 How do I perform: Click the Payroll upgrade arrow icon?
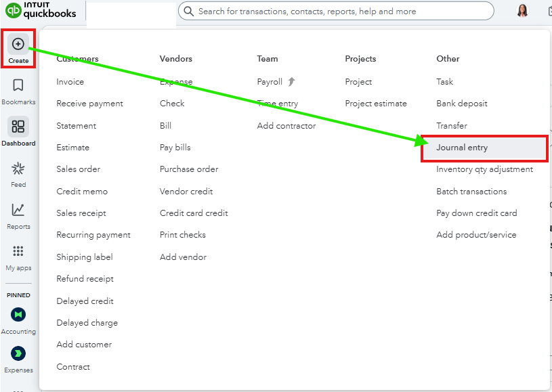coord(291,82)
